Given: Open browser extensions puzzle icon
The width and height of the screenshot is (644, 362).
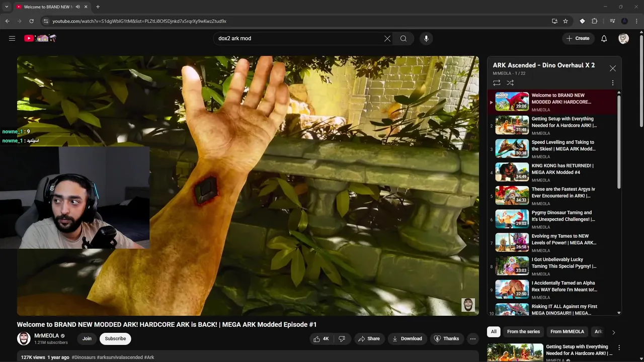Looking at the screenshot, I should point(594,21).
